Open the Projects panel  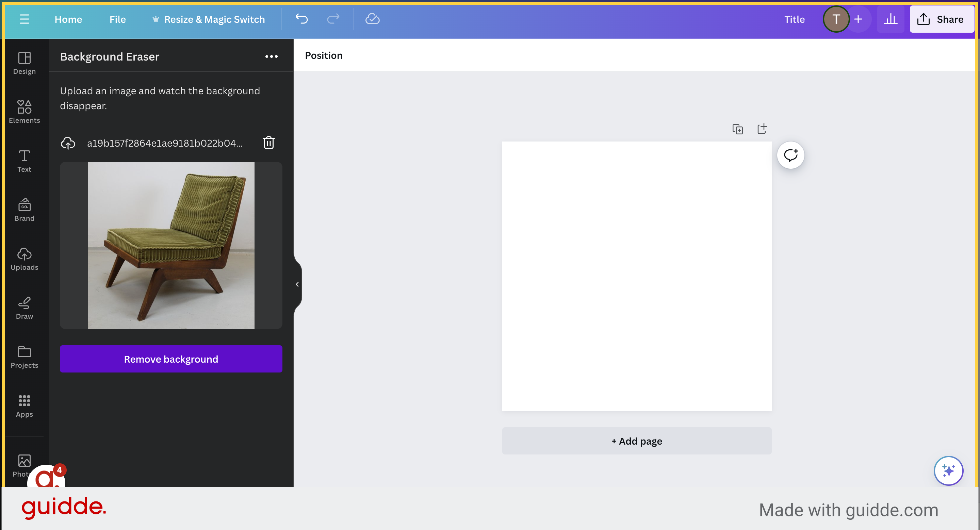coord(24,355)
